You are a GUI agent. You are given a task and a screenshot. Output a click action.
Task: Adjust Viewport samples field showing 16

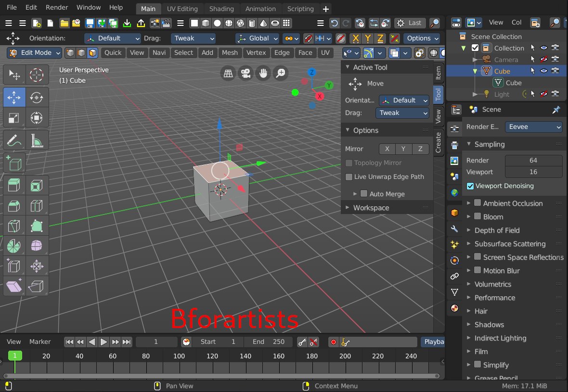pyautogui.click(x=533, y=172)
